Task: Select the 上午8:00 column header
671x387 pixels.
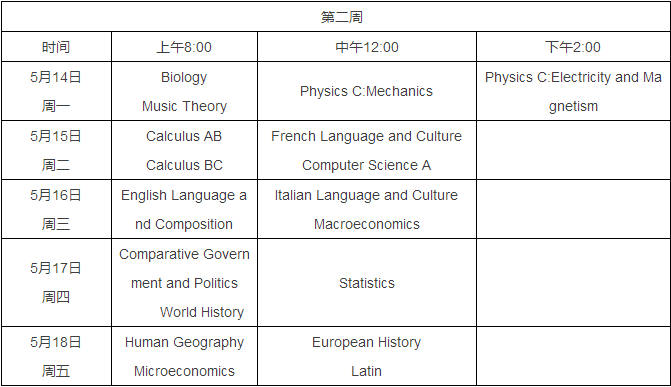Action: (x=184, y=47)
